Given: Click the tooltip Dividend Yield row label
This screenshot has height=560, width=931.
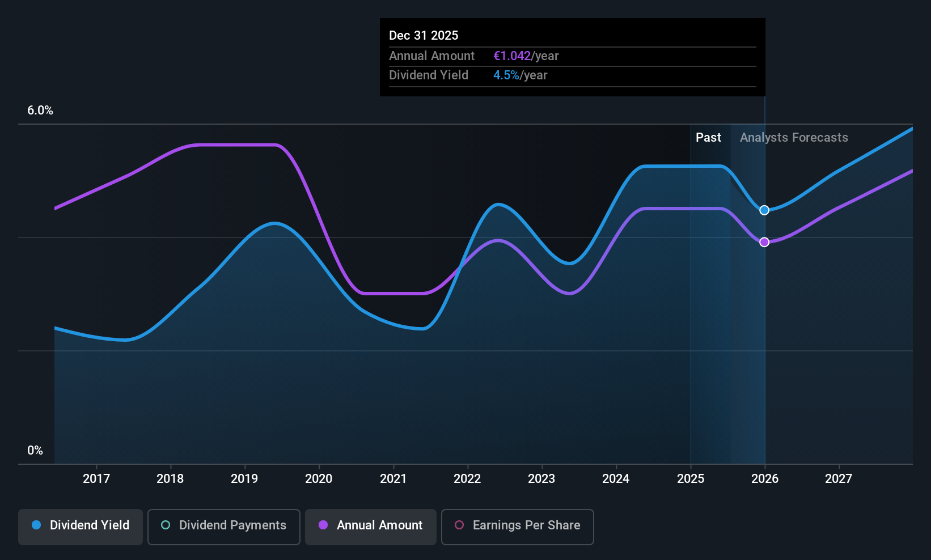Looking at the screenshot, I should click(x=429, y=75).
